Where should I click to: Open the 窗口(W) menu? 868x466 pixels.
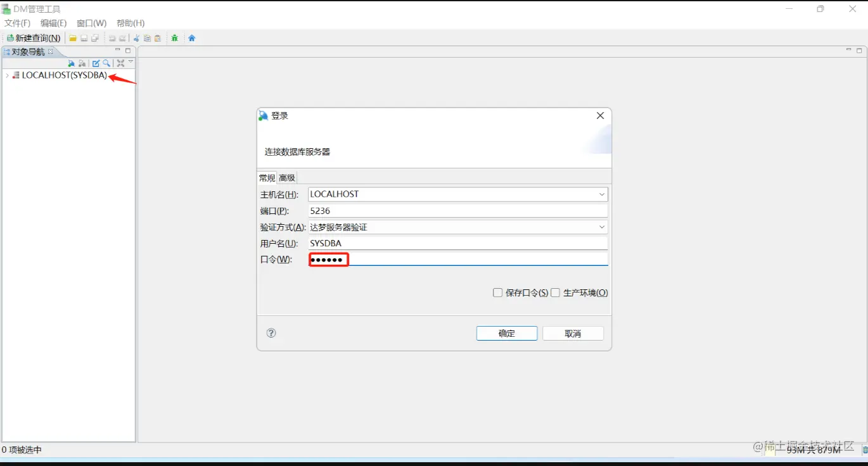(x=92, y=23)
